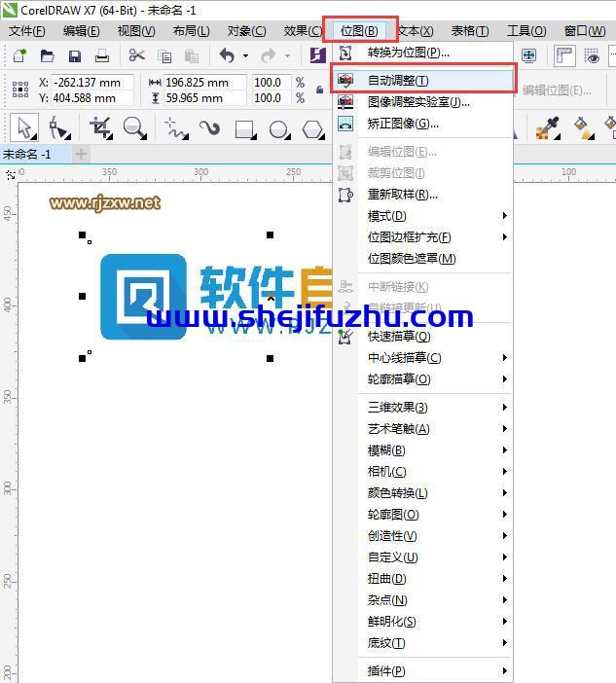Click the Undo arrow icon
616x683 pixels.
pos(227,55)
